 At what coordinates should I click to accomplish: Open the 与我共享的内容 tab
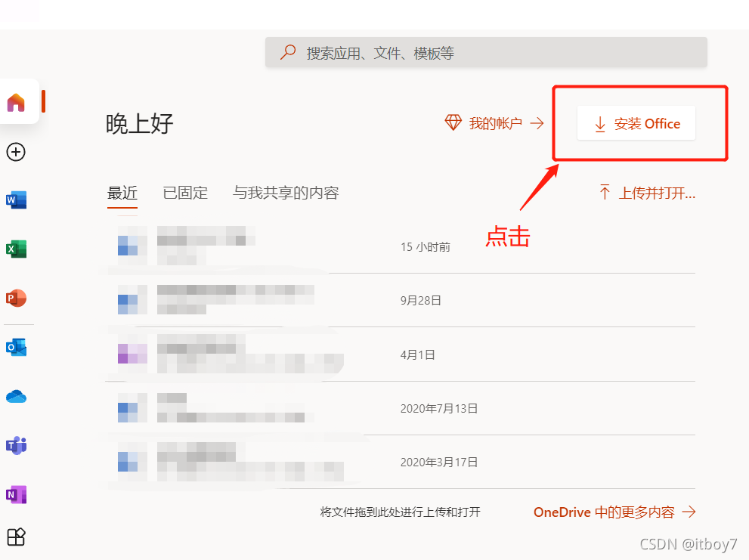[286, 193]
